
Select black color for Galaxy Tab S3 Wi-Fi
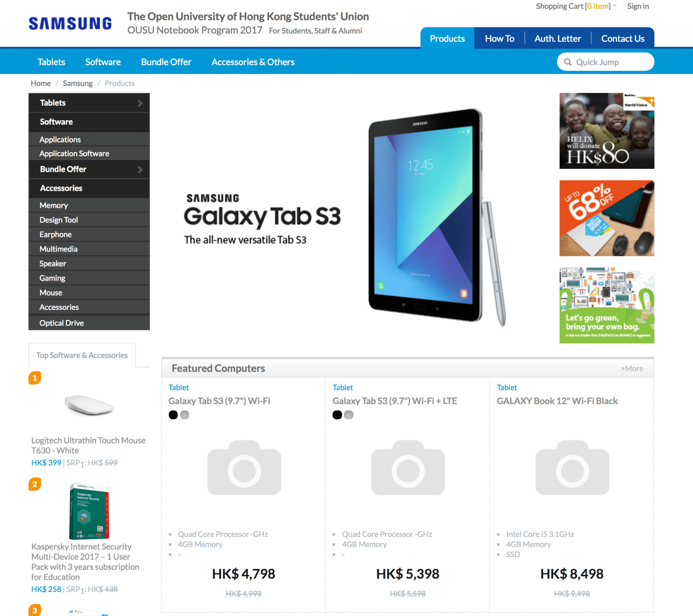click(x=173, y=415)
